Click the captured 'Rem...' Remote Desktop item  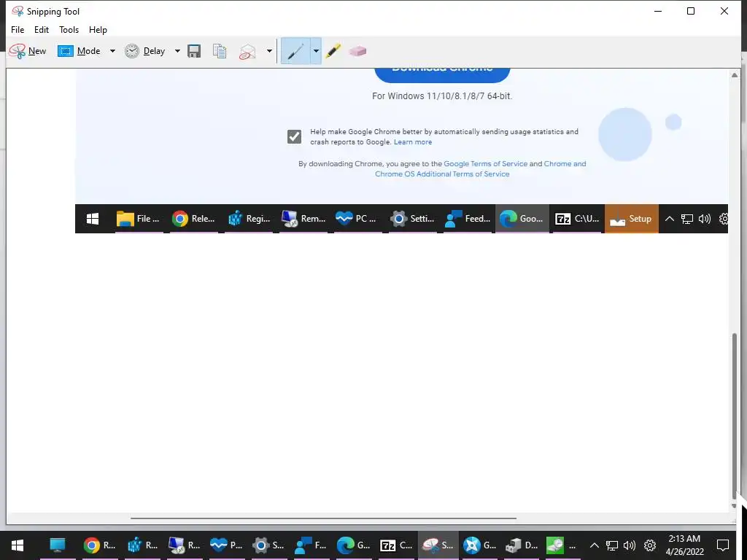coord(303,219)
